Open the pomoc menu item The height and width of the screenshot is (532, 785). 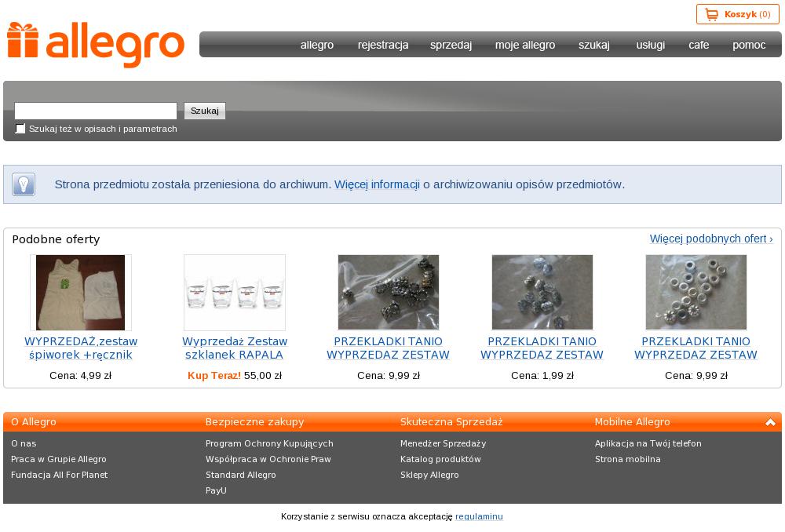[749, 45]
